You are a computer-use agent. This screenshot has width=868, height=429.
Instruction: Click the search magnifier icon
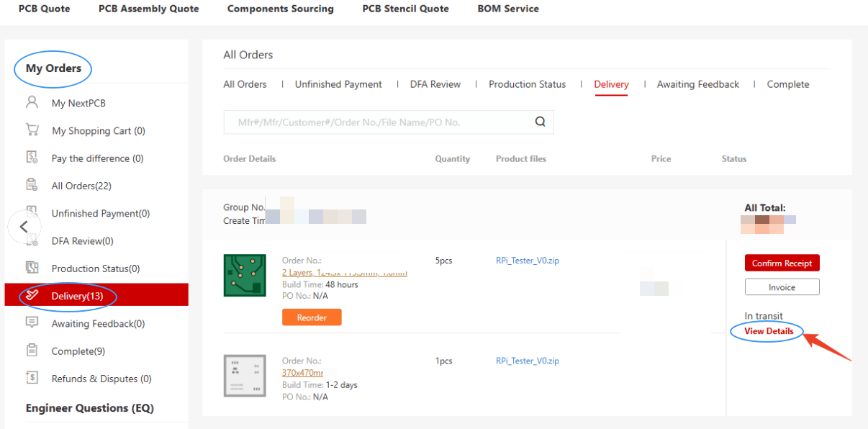pos(540,122)
